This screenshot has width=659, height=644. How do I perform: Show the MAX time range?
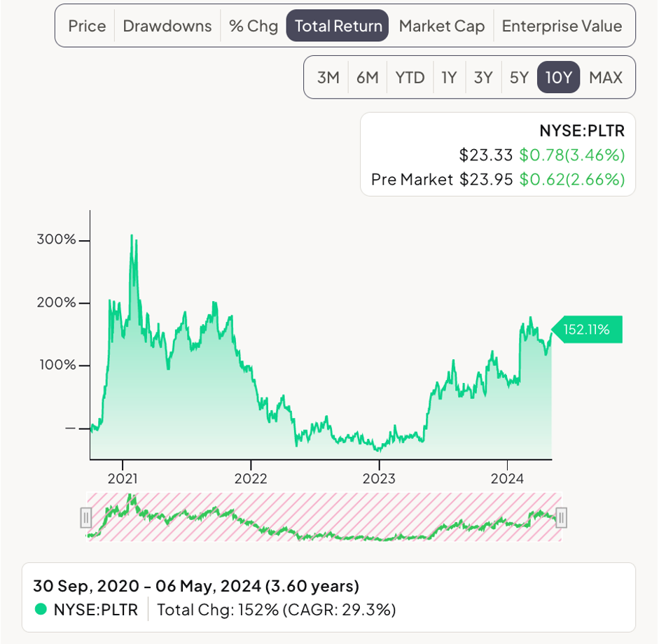(606, 77)
